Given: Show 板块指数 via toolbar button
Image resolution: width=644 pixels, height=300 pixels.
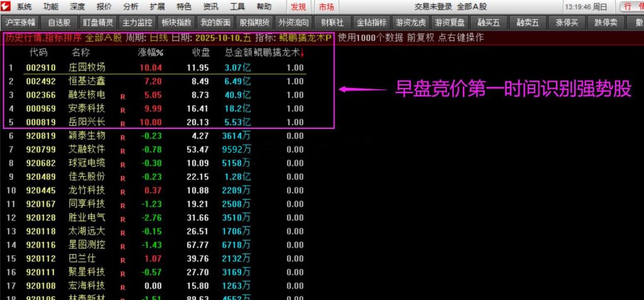Looking at the screenshot, I should [x=177, y=23].
